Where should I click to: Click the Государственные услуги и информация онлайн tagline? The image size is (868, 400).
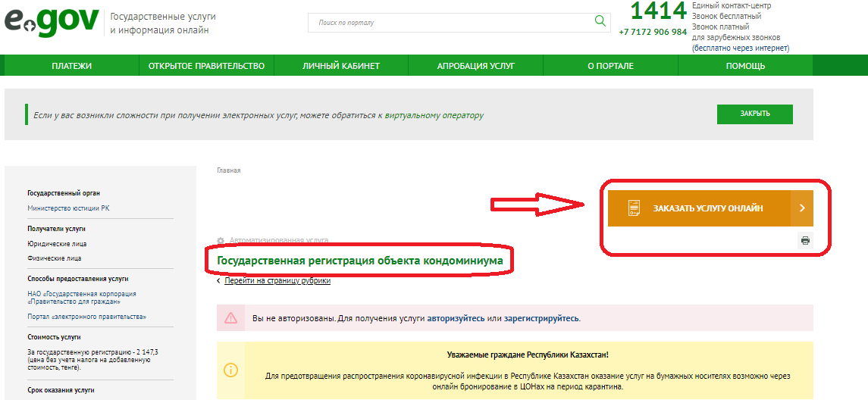pyautogui.click(x=163, y=23)
